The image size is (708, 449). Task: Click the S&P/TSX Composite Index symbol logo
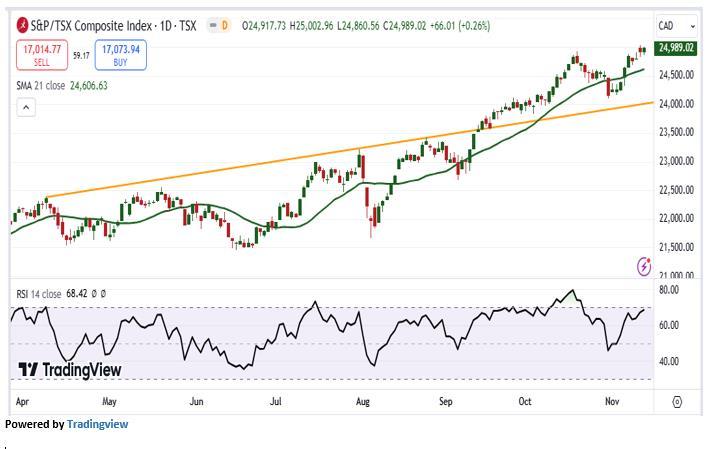[x=23, y=25]
